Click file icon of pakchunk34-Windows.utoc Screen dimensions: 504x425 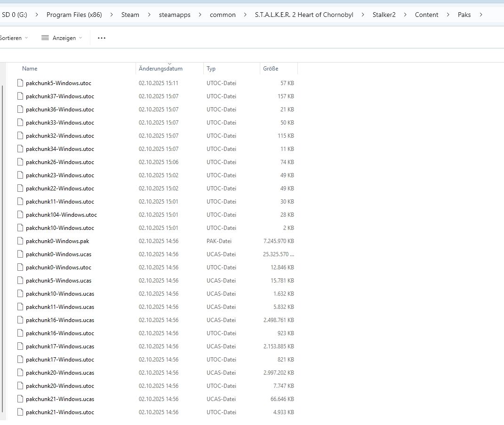(20, 149)
